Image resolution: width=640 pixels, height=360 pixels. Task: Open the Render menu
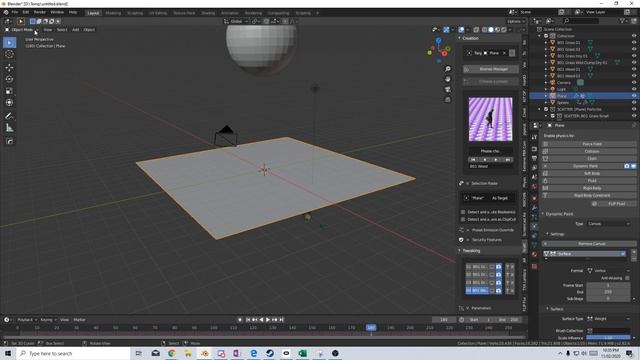pyautogui.click(x=40, y=12)
